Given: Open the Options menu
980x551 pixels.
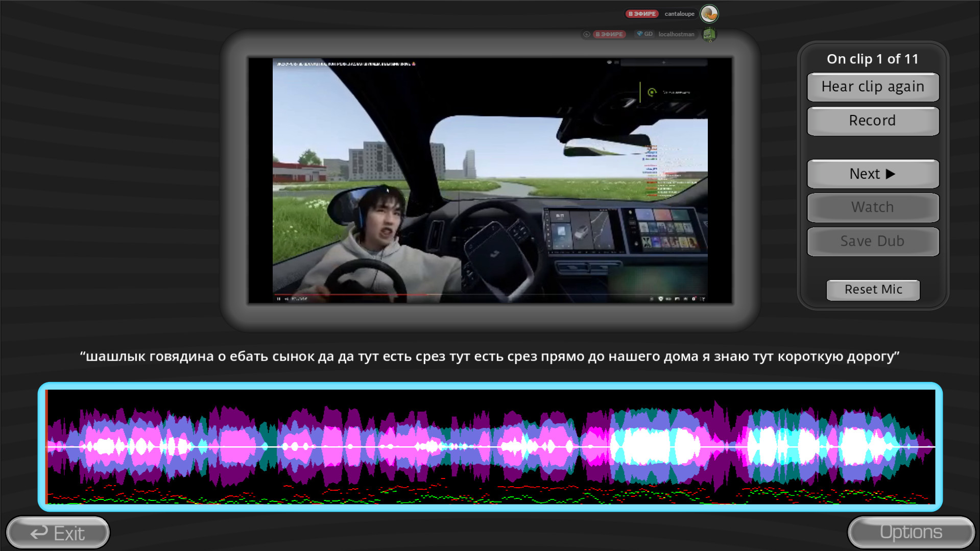Looking at the screenshot, I should tap(911, 532).
